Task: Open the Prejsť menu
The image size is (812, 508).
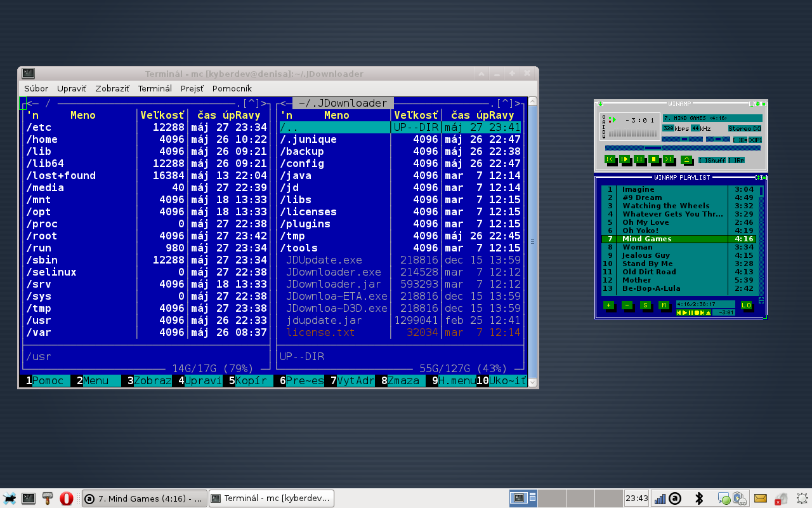Action: 192,88
